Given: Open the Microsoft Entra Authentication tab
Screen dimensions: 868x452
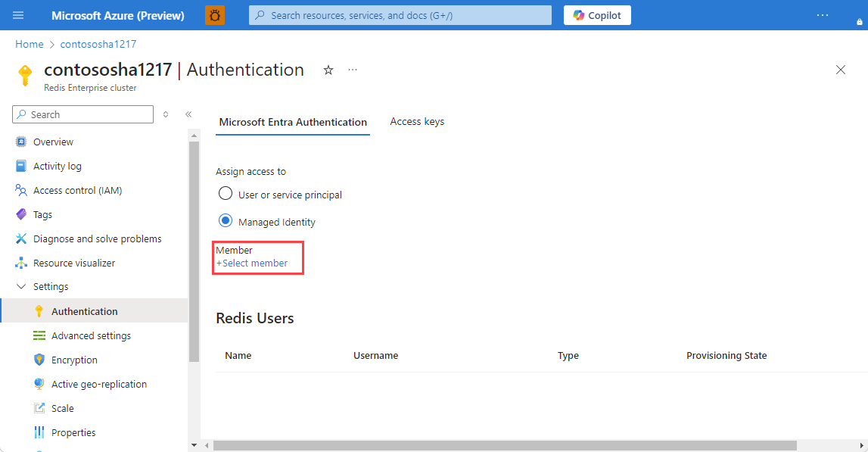Looking at the screenshot, I should click(293, 121).
